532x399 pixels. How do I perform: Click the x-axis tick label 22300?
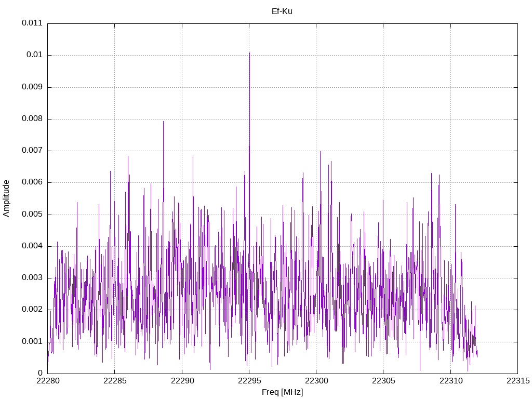coord(316,381)
